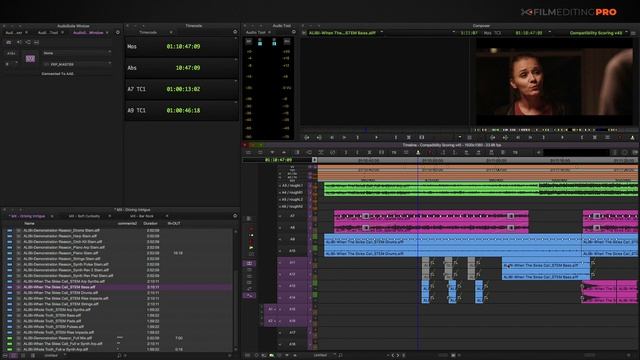640x360 pixels.
Task: Click the timeline search magnifier icon
Action: click(x=340, y=355)
